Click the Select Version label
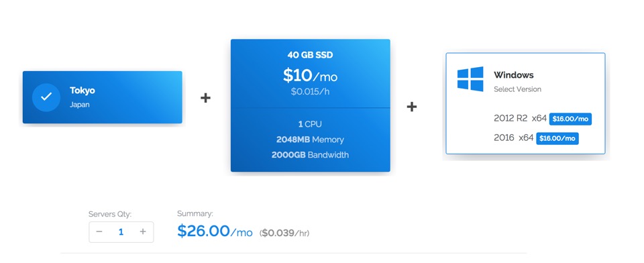 coord(517,89)
